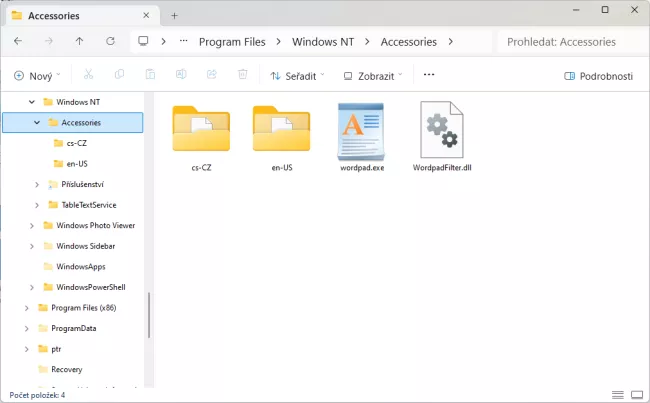Select en-US folder in navigation tree
This screenshot has width=650, height=403.
click(x=77, y=164)
